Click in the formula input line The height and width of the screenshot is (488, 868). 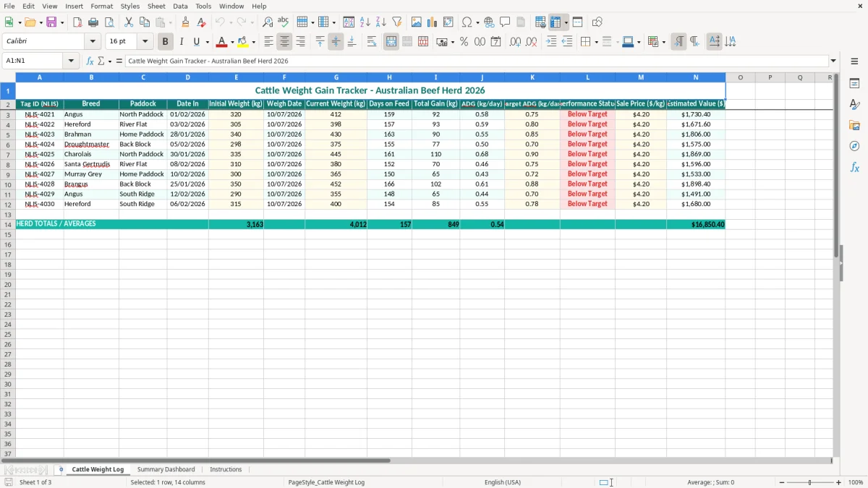(x=476, y=61)
